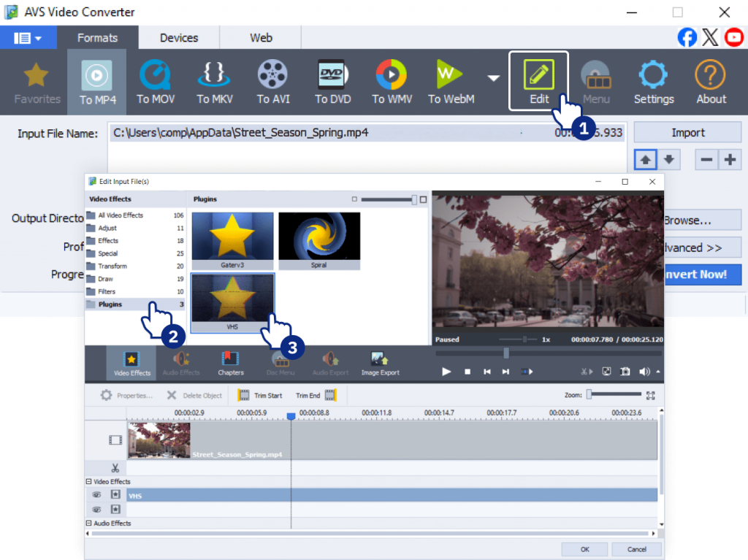Toggle visibility of the empty effect track

(x=96, y=509)
